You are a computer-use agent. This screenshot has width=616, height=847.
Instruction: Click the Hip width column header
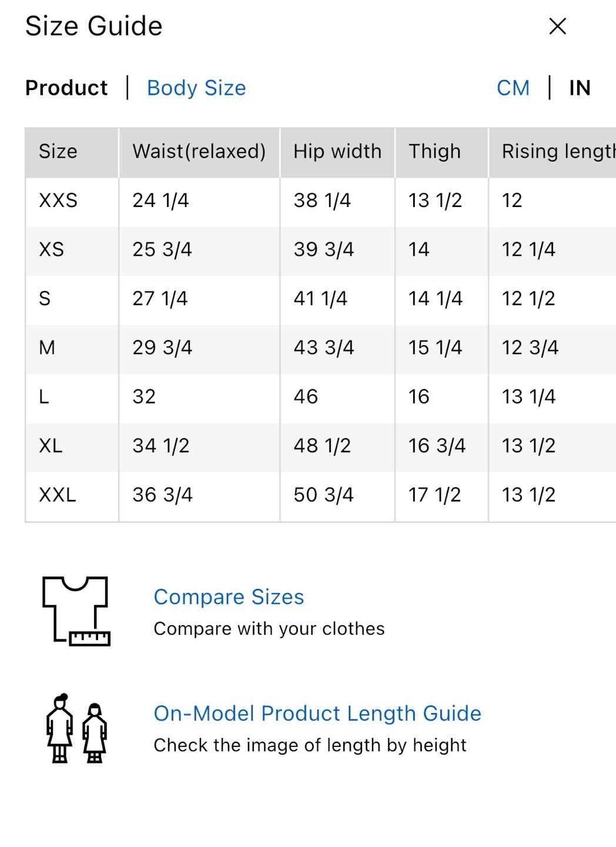pyautogui.click(x=337, y=152)
